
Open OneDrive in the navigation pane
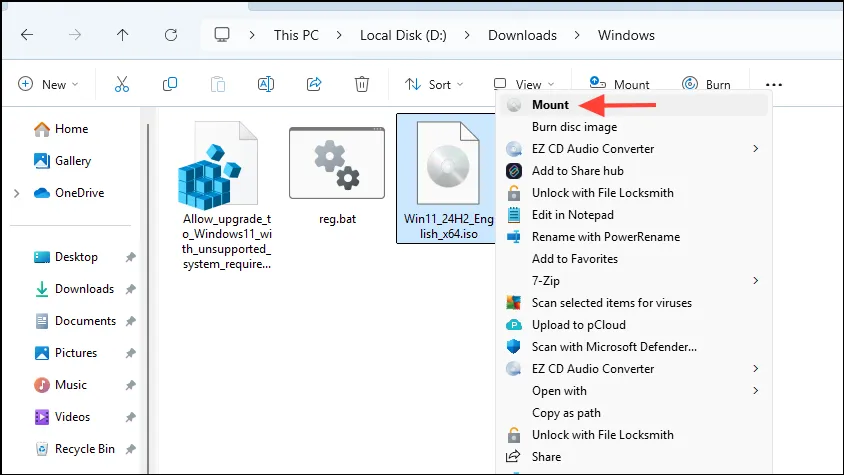pos(69,193)
